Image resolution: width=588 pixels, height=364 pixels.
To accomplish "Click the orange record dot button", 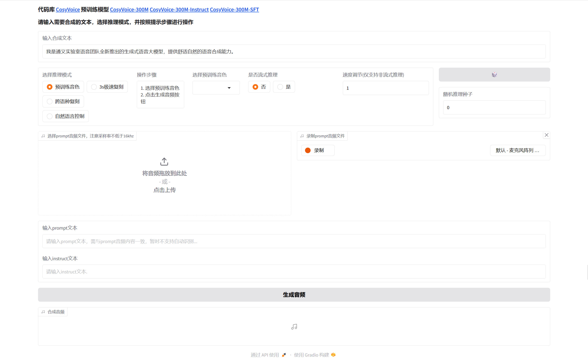I will point(308,150).
